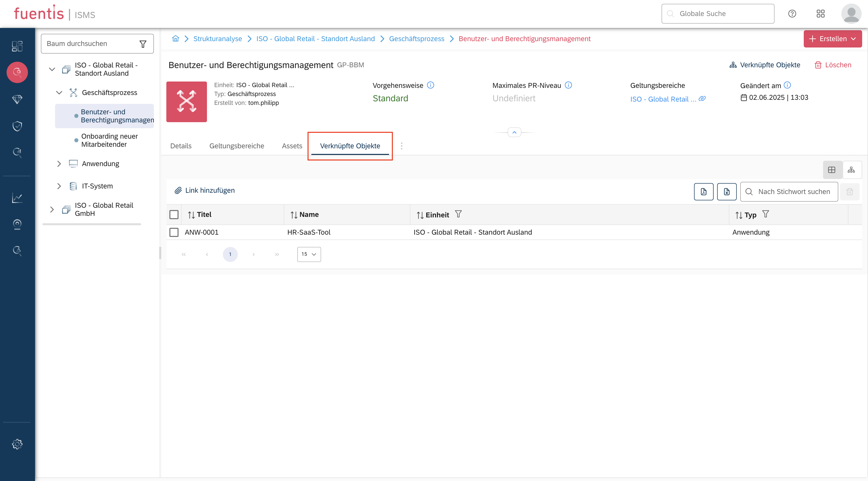Select the table grid view icon
Viewport: 868px width, 481px height.
tap(832, 170)
